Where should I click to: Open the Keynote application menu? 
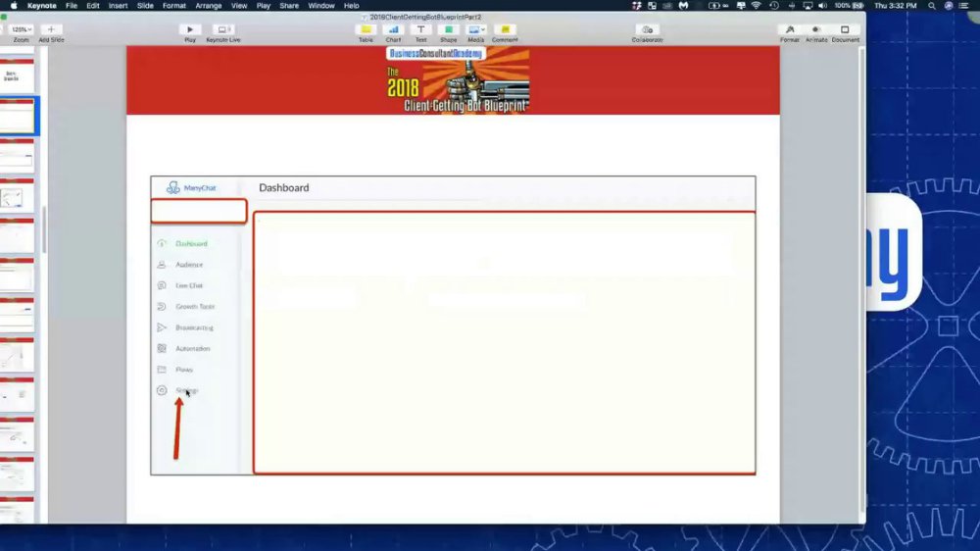pos(42,6)
